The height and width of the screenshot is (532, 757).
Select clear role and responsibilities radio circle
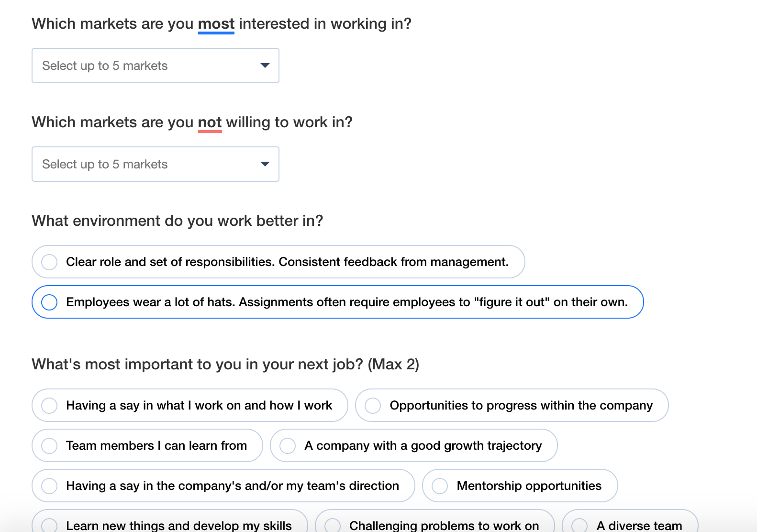pyautogui.click(x=49, y=262)
